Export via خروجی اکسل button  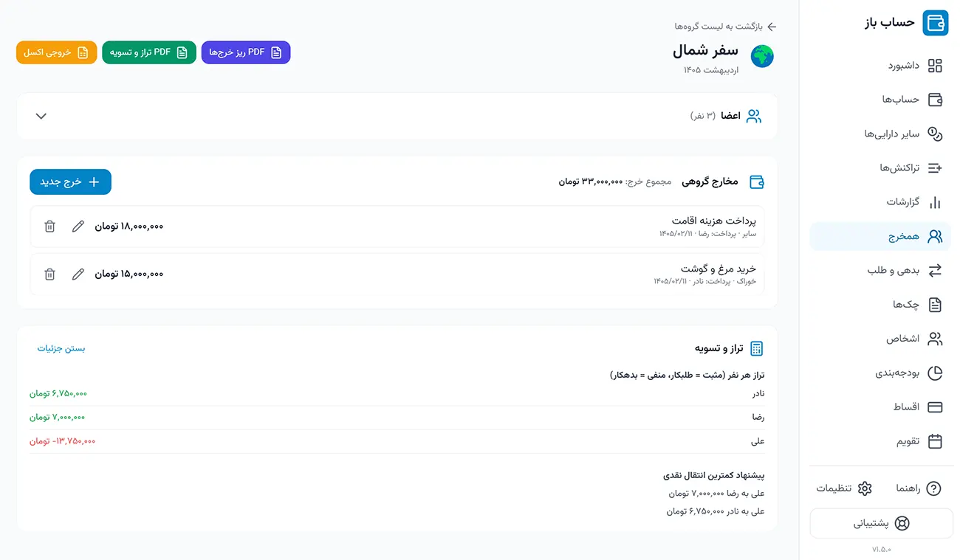coord(57,52)
